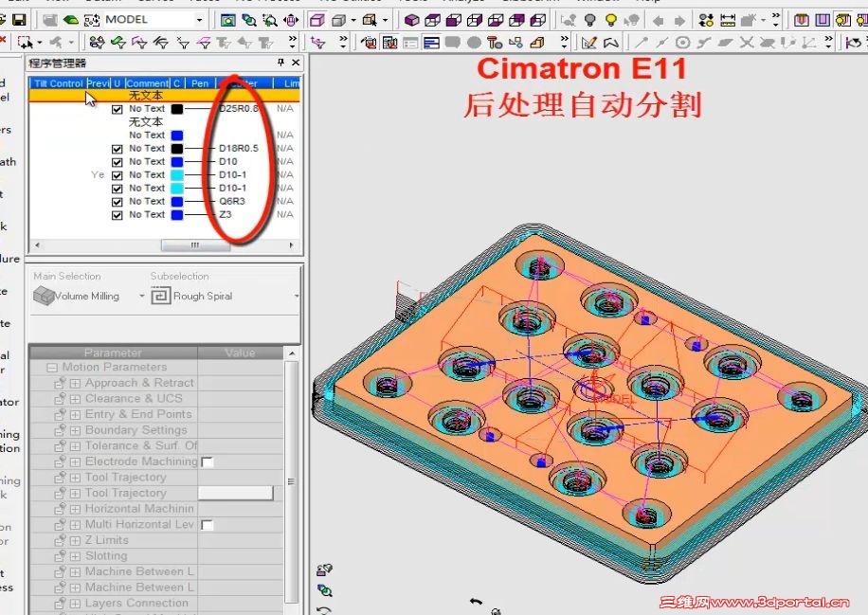Open the Volume Milling main selection dropdown
The image size is (868, 615).
(x=142, y=297)
